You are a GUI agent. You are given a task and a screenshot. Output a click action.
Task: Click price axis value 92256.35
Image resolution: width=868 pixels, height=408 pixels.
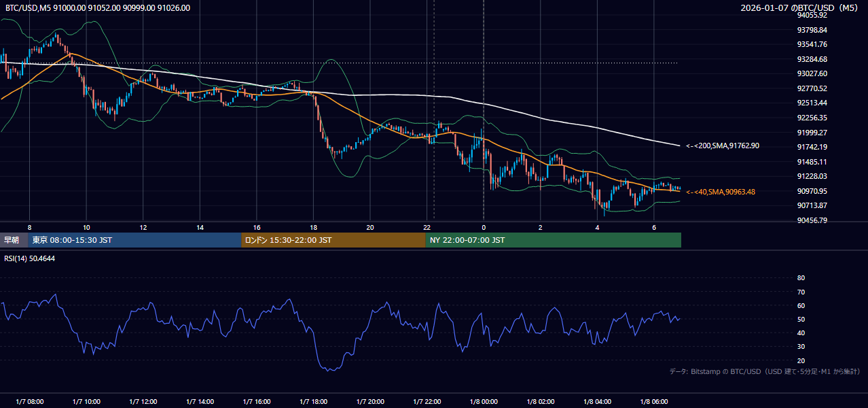pyautogui.click(x=812, y=118)
